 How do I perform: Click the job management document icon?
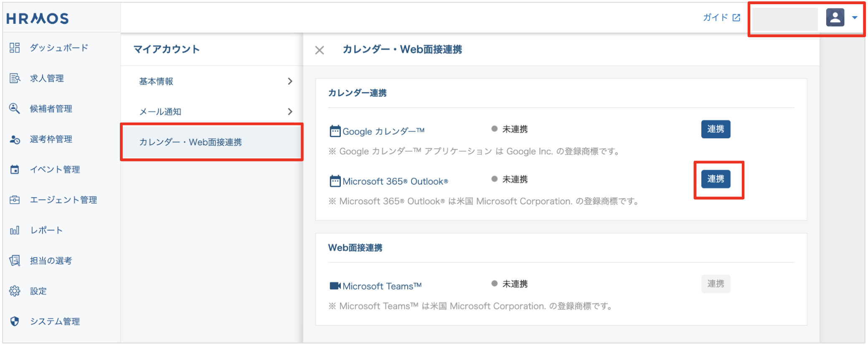pyautogui.click(x=15, y=78)
